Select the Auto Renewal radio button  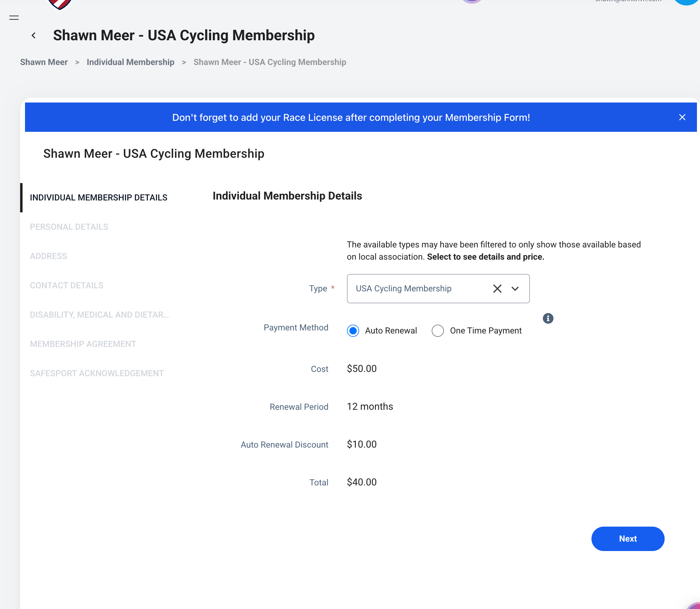point(353,331)
